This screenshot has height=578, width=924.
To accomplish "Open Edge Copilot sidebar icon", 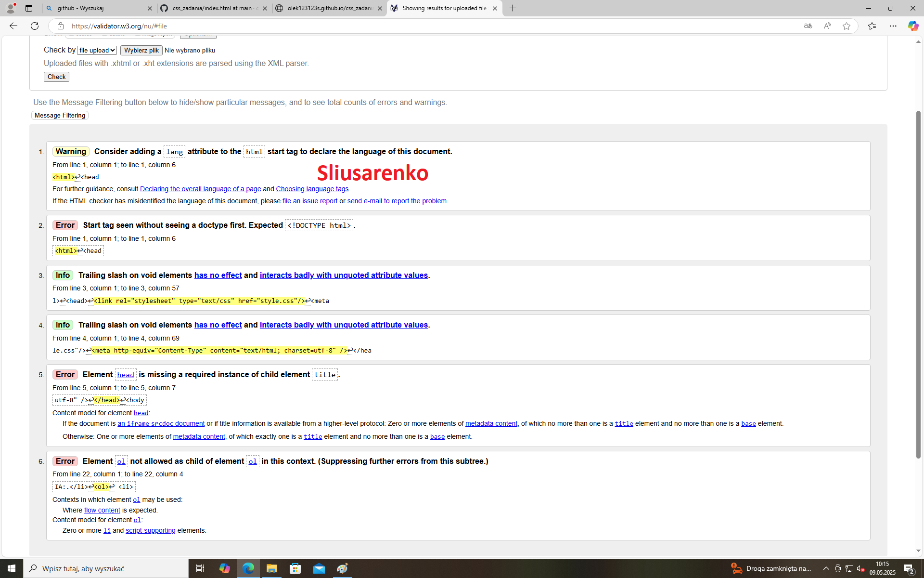I will pyautogui.click(x=912, y=26).
